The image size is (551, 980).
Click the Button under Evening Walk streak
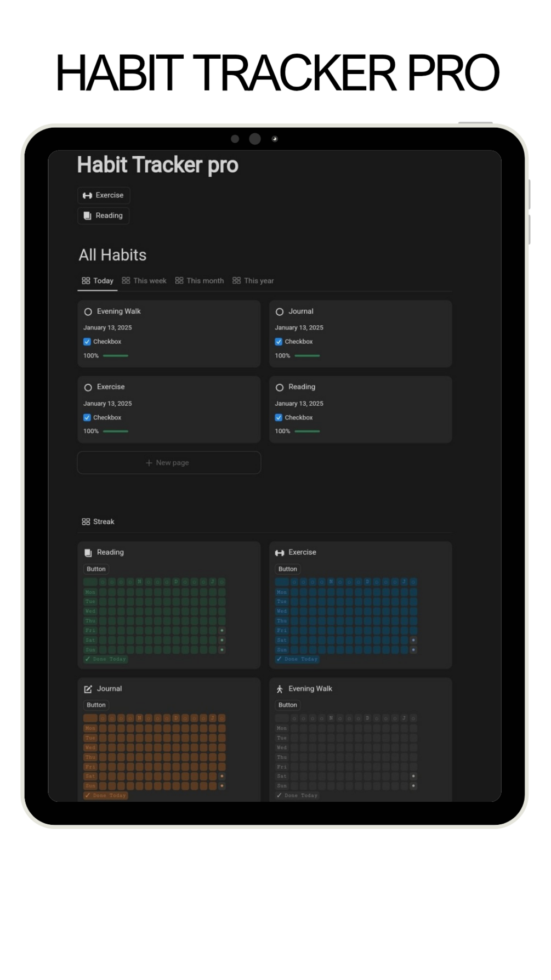[288, 705]
